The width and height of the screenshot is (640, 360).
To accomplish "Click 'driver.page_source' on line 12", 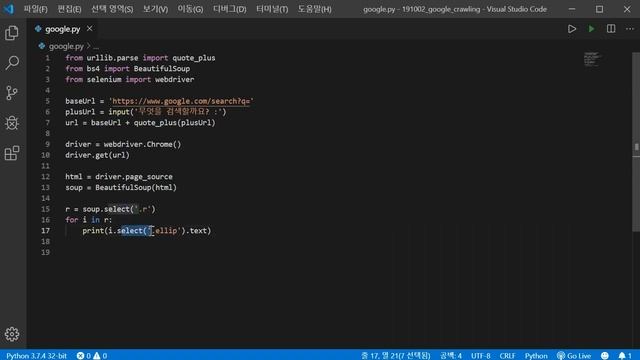I will 134,176.
